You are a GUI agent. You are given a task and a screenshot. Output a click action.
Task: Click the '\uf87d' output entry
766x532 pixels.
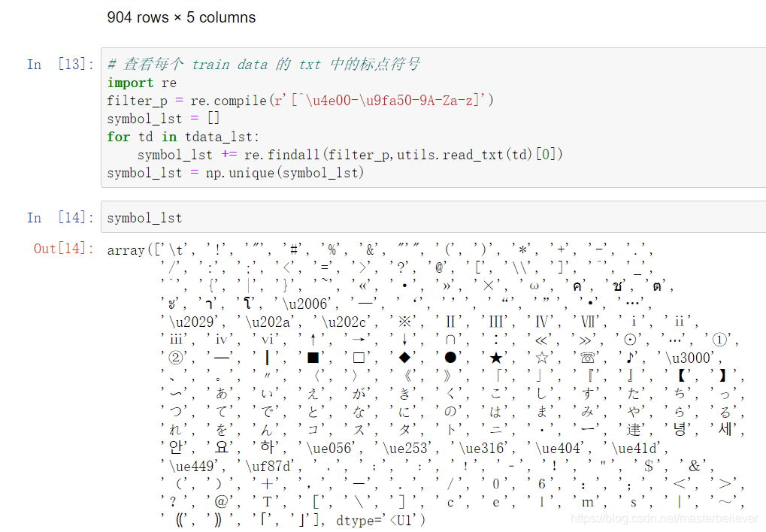click(x=269, y=466)
